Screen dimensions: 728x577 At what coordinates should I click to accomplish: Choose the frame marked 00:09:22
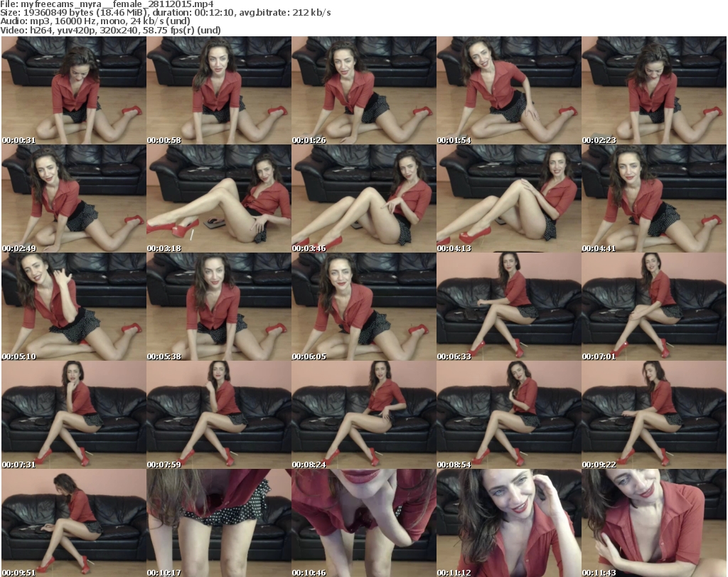click(654, 415)
